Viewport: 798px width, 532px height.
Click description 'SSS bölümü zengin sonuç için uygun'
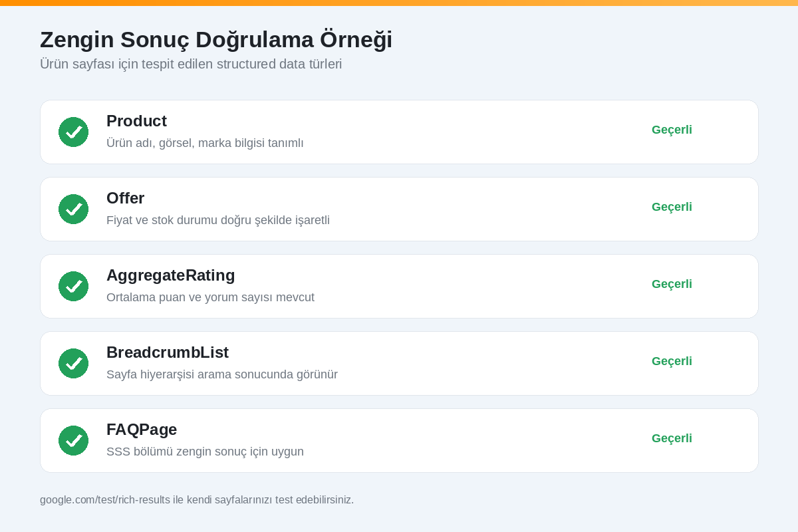click(x=205, y=452)
